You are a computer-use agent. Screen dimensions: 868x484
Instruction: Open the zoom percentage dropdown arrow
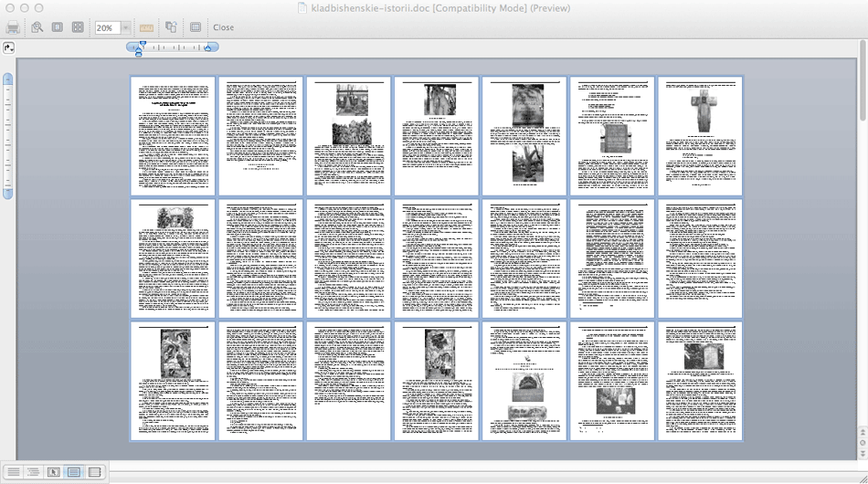(126, 27)
